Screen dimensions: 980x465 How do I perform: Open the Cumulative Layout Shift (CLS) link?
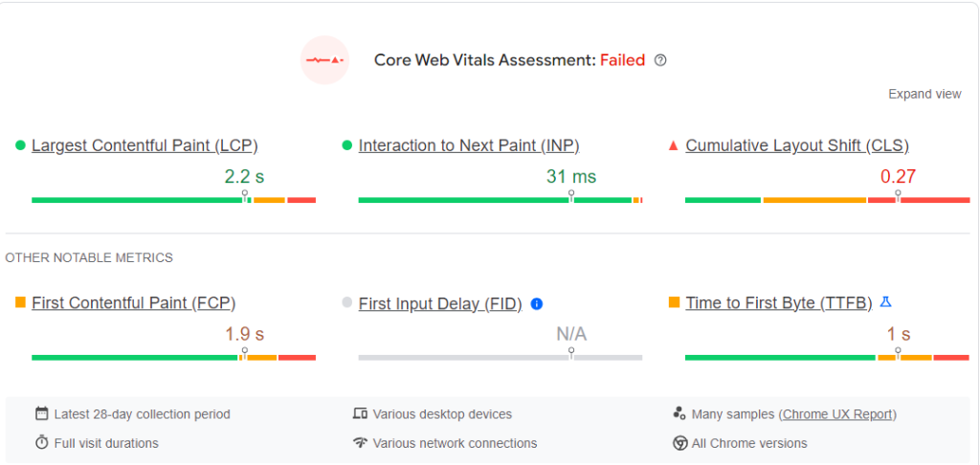pos(797,145)
